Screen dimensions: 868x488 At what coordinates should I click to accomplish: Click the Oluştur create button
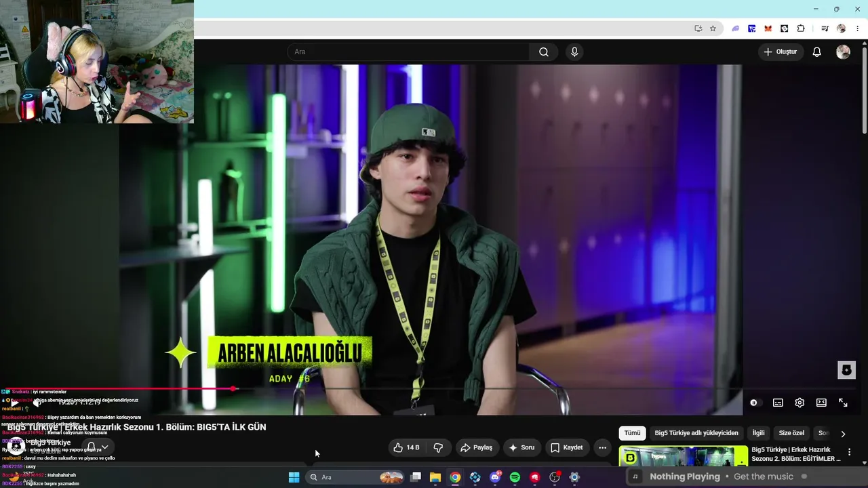click(781, 52)
